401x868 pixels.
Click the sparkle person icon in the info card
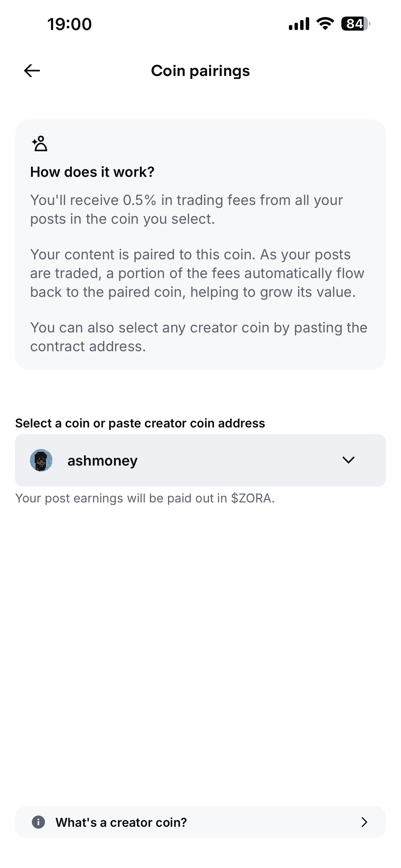40,144
